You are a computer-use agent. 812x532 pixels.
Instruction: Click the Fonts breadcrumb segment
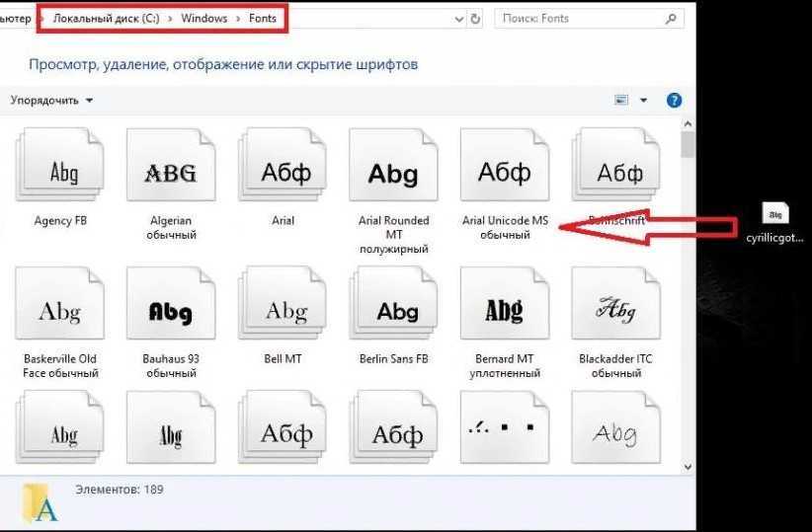[x=263, y=19]
